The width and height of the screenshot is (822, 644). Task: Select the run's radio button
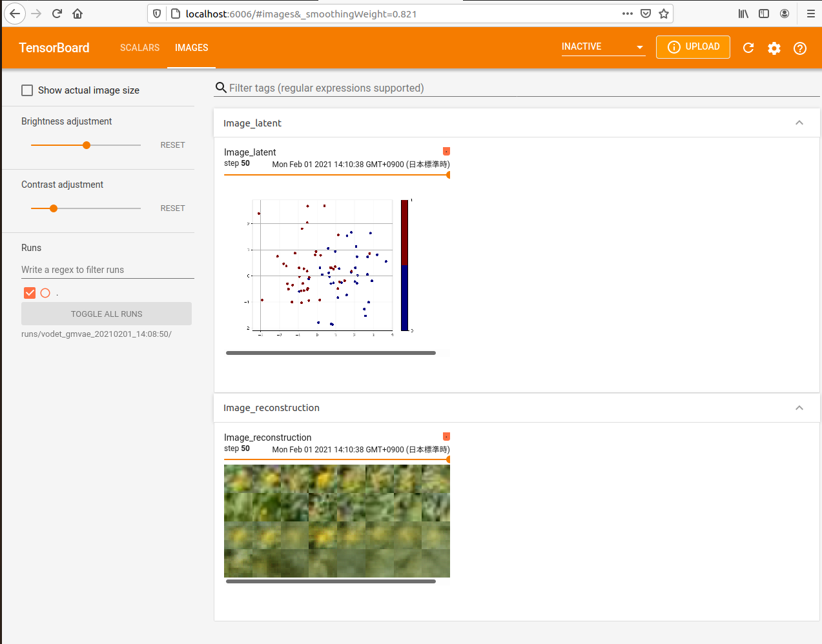pos(45,293)
